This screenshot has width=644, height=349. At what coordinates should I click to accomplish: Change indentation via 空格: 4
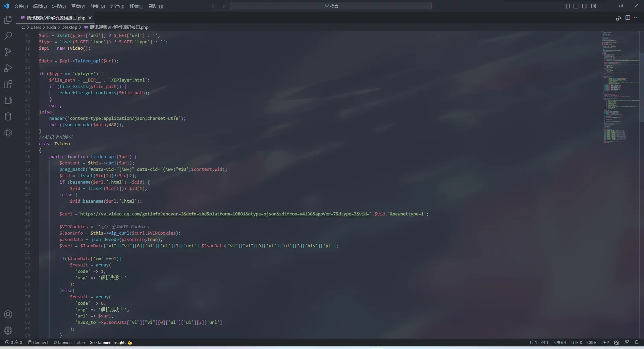click(x=559, y=343)
